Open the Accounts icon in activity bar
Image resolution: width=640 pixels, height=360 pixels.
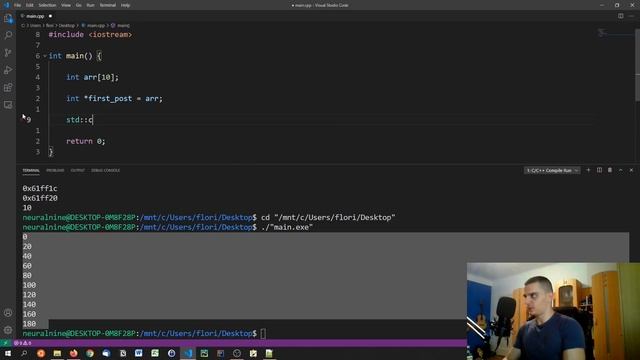[x=8, y=313]
